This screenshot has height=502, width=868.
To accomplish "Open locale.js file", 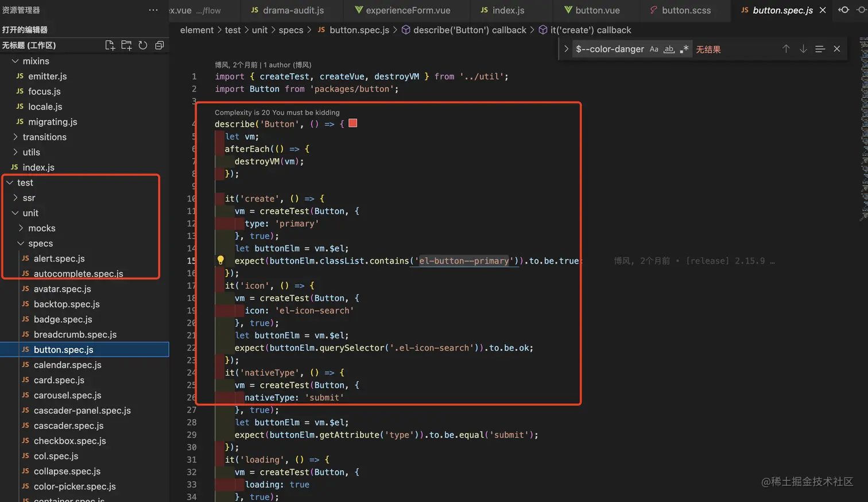I will 45,107.
